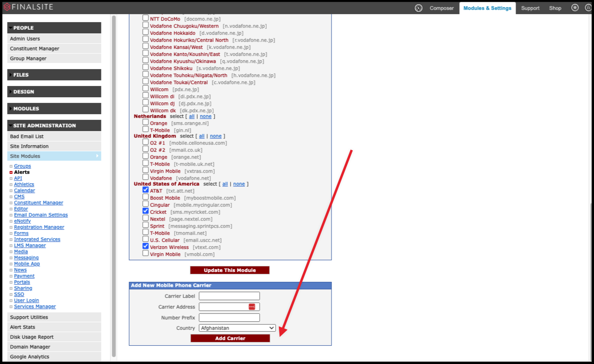Open the Shop tab
The height and width of the screenshot is (364, 594).
pos(555,8)
